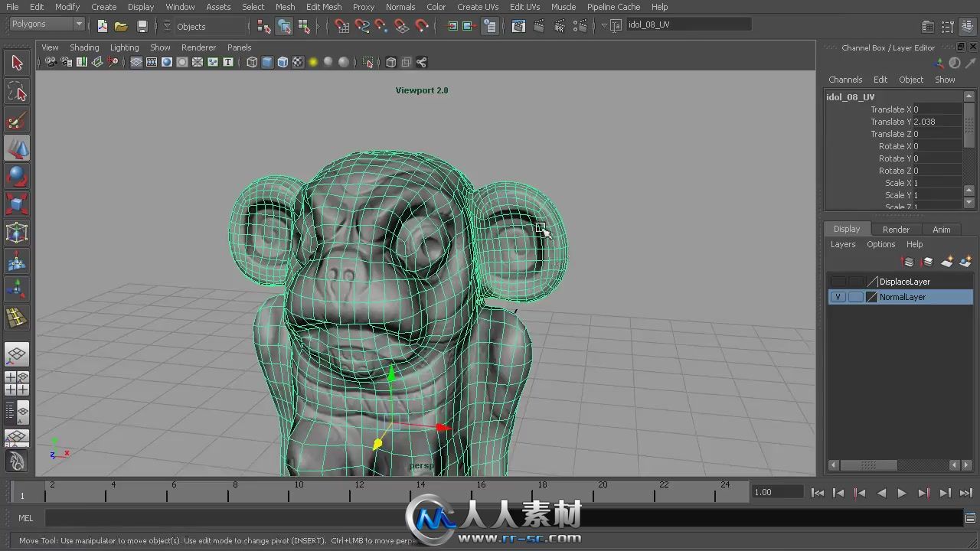This screenshot has height=551, width=980.
Task: Activate the Lasso select tool
Action: pos(17,92)
